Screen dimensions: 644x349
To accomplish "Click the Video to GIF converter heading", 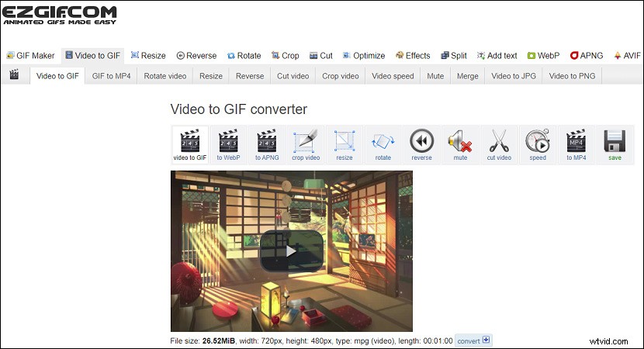I will click(239, 109).
